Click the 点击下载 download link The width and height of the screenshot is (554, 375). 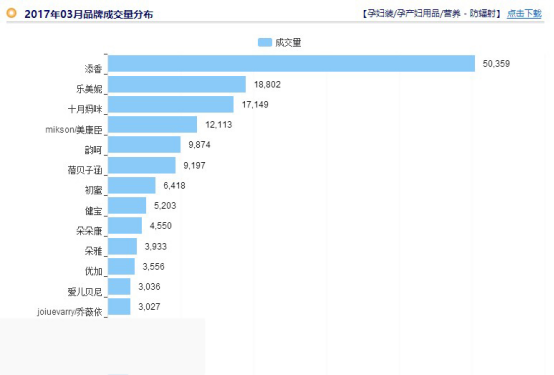[x=524, y=13]
